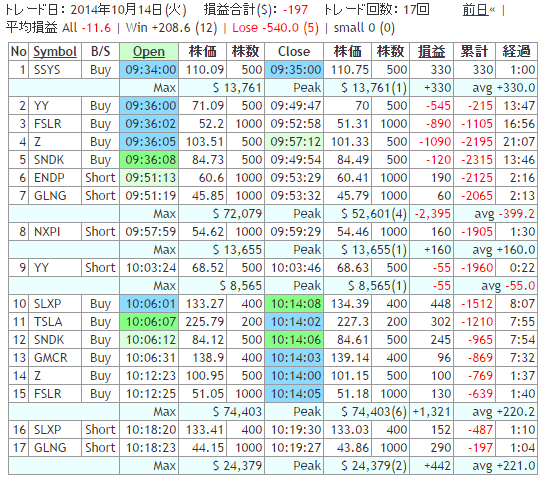The width and height of the screenshot is (545, 477).
Task: Select the 累計 column header
Action: tap(474, 51)
